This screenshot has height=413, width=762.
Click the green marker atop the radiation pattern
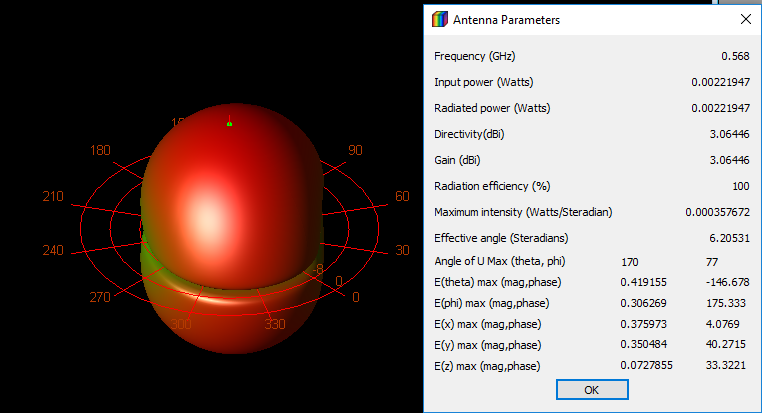[229, 124]
